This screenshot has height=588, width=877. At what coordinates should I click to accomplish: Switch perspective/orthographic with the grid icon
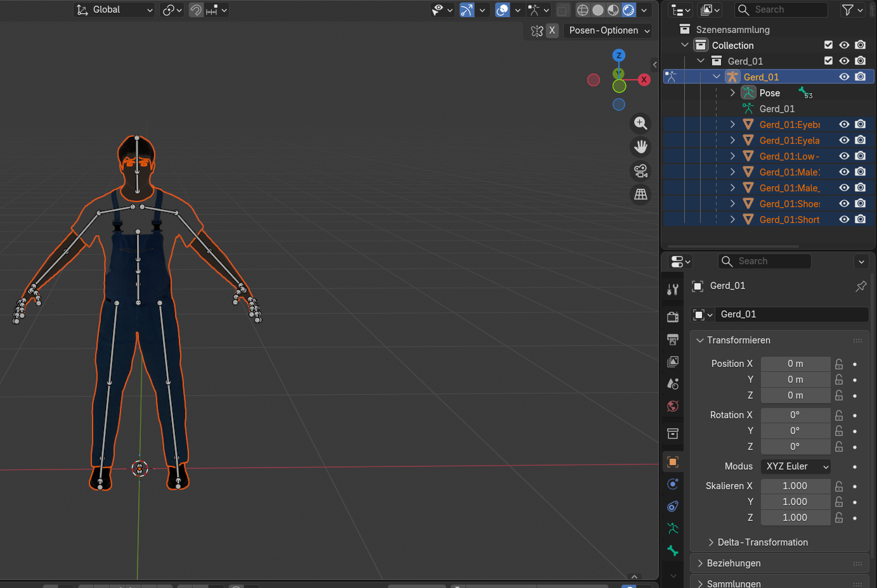640,195
